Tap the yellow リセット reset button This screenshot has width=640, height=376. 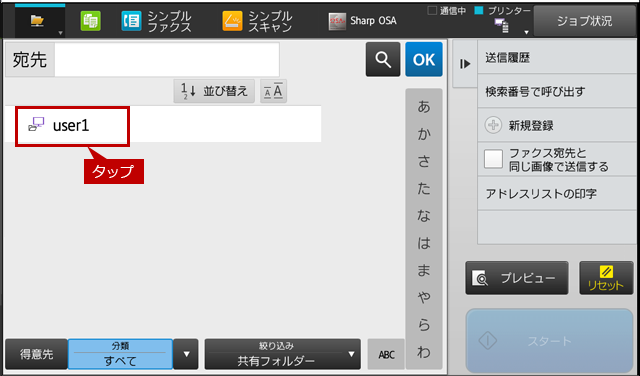point(606,278)
